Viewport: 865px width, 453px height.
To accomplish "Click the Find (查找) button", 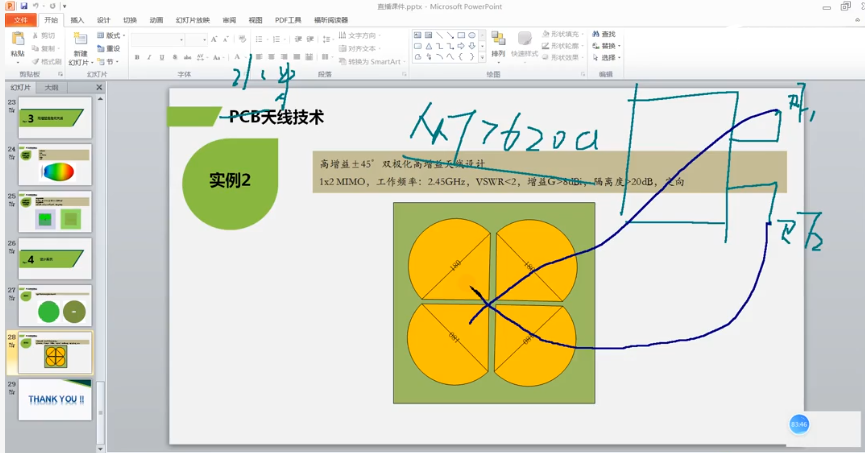I will click(x=604, y=34).
